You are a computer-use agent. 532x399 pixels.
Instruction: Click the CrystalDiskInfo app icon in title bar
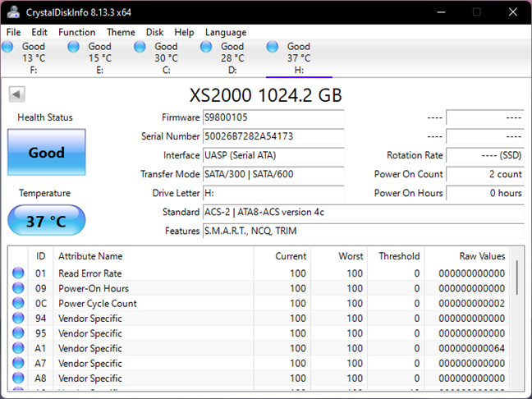(x=13, y=12)
